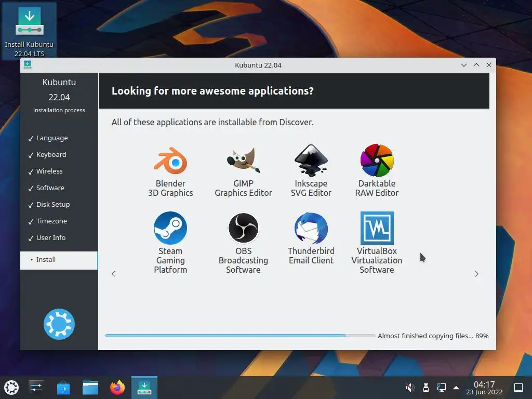Click the muted volume tray icon
Image resolution: width=532 pixels, height=399 pixels.
410,388
